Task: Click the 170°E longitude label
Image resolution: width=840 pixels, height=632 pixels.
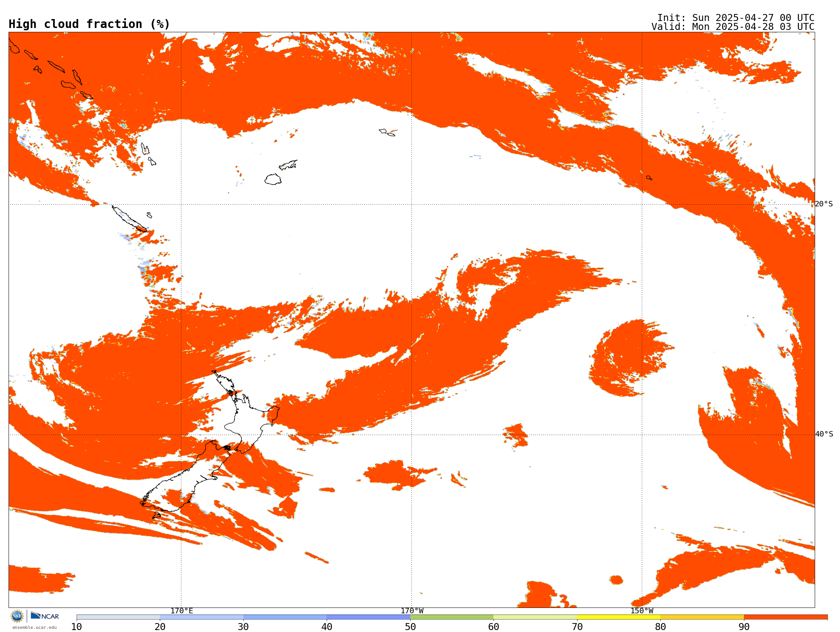Action: tap(182, 611)
